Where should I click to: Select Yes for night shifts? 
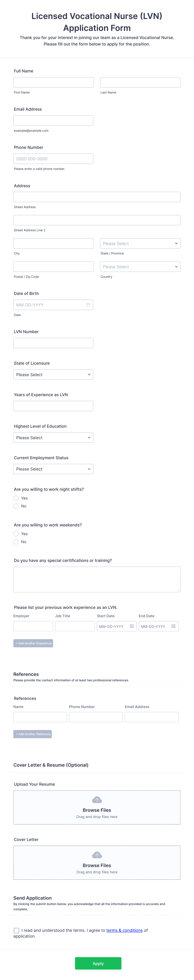coord(16,498)
